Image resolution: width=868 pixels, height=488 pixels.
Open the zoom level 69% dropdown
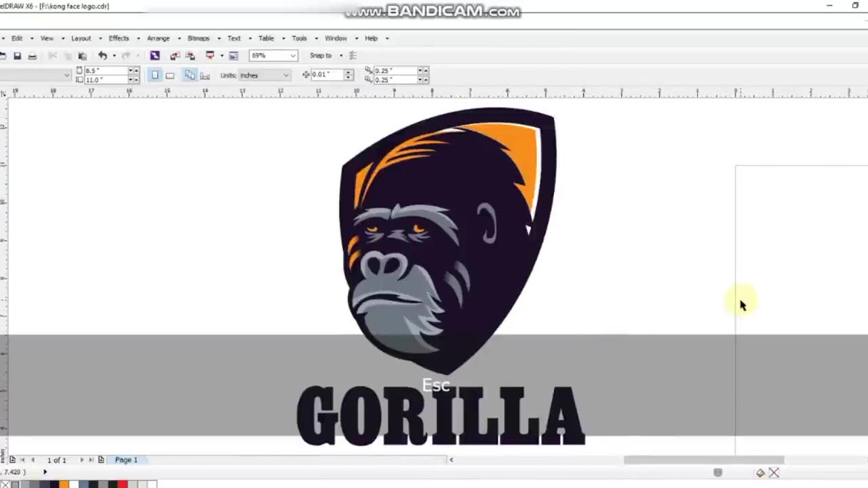(293, 56)
